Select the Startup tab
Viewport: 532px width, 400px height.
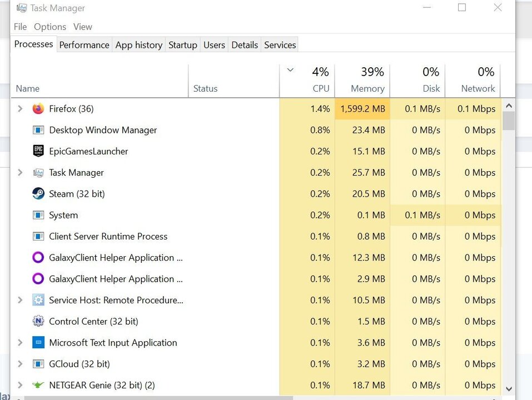coord(182,45)
